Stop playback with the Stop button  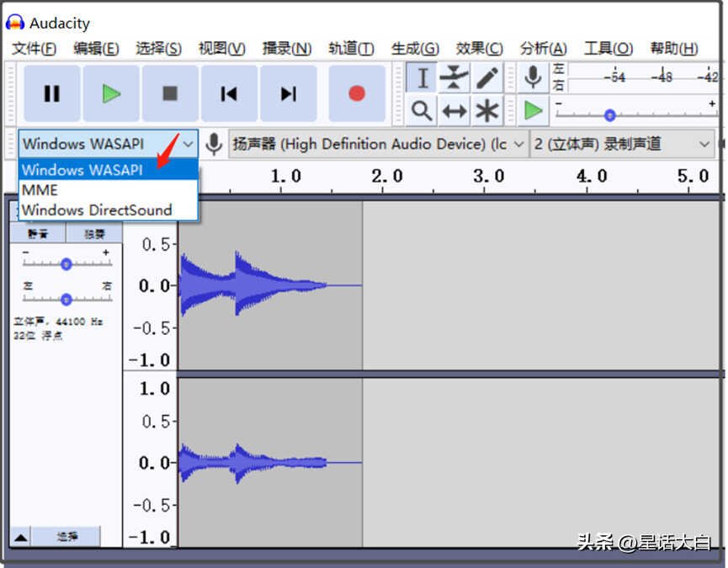point(170,93)
